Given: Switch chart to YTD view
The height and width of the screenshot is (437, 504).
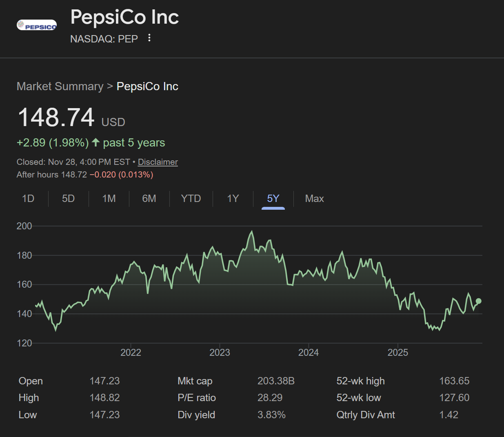Looking at the screenshot, I should point(191,199).
